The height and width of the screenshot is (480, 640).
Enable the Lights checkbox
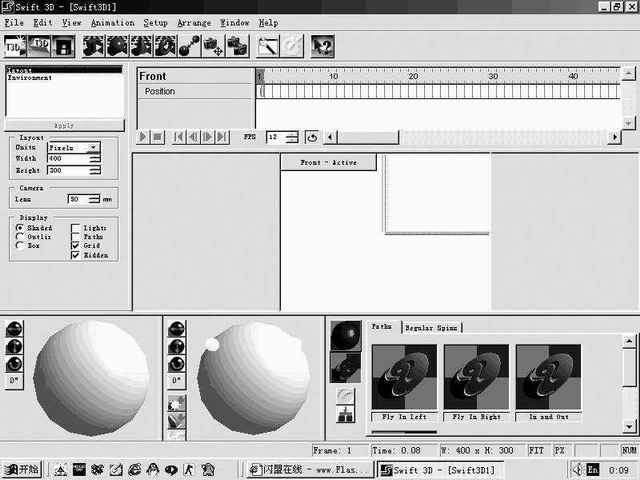[x=76, y=228]
